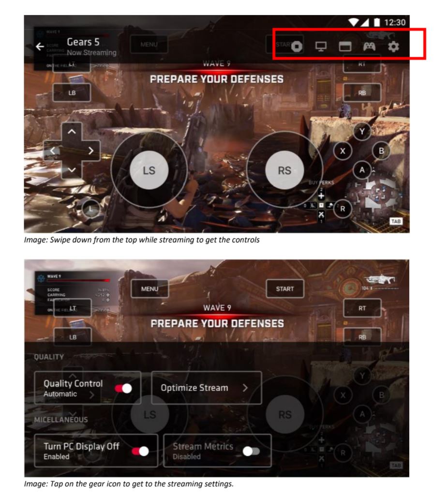
Task: Tap the D-pad right arrow
Action: pos(91,151)
